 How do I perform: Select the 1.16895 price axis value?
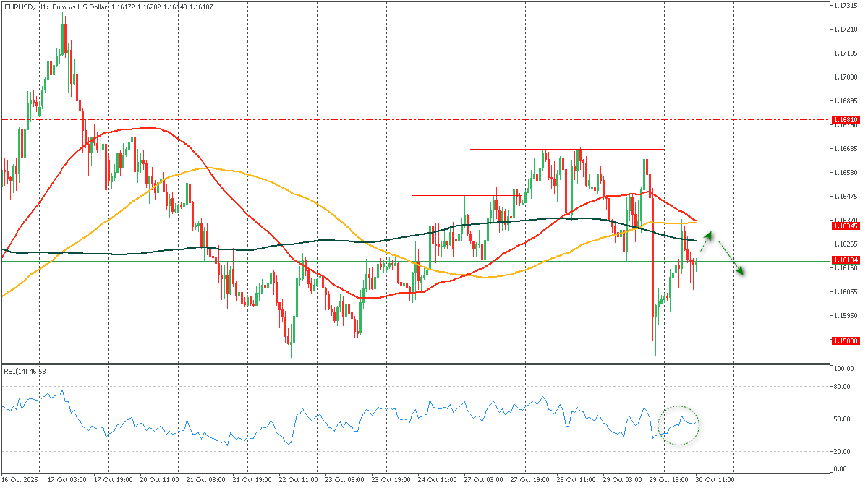point(846,100)
